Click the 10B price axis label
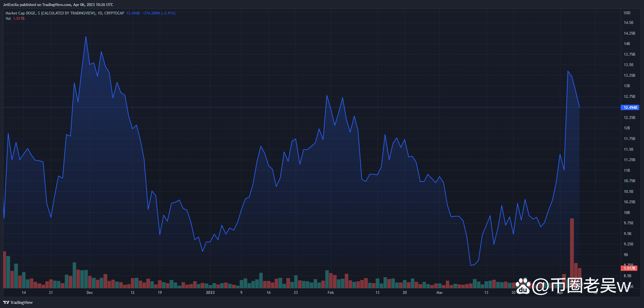 point(627,213)
